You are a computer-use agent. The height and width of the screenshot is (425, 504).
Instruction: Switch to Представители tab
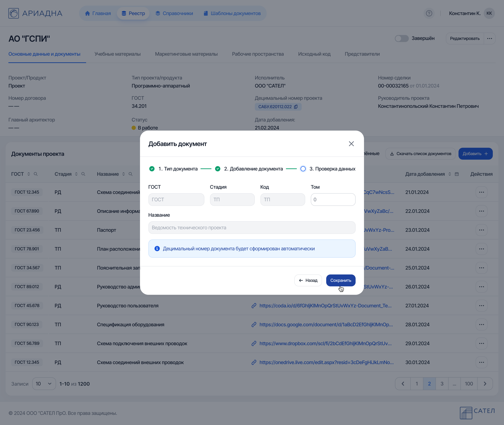click(362, 54)
